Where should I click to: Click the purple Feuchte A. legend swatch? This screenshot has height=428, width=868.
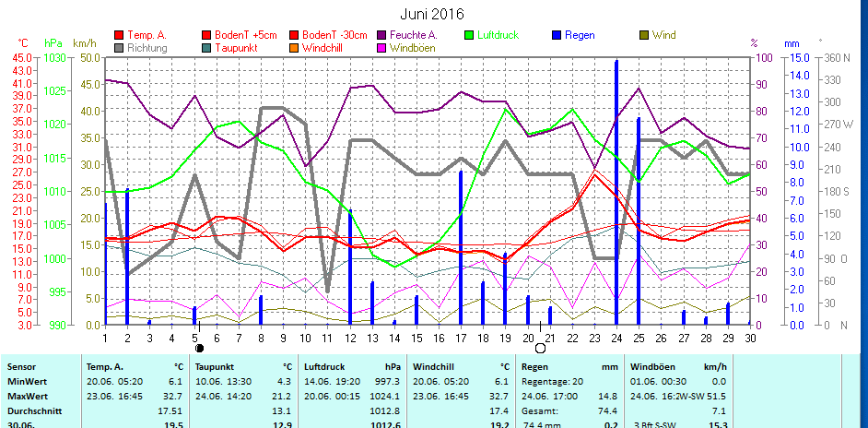381,36
